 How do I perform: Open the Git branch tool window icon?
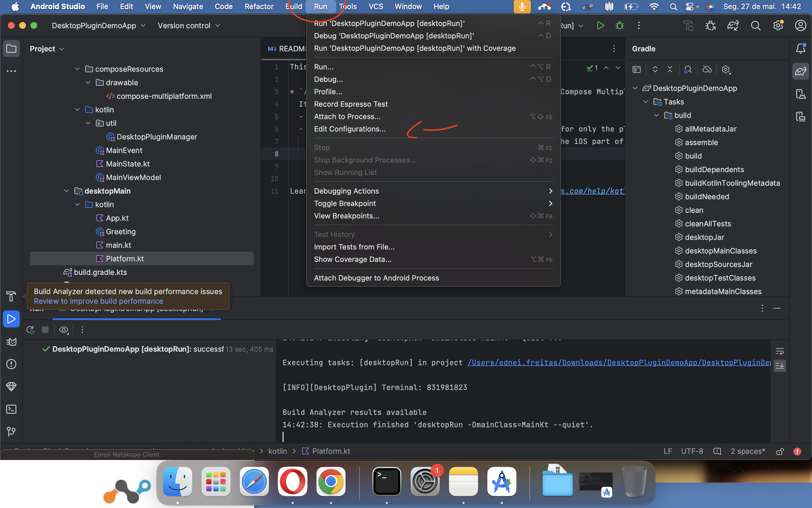pyautogui.click(x=11, y=432)
